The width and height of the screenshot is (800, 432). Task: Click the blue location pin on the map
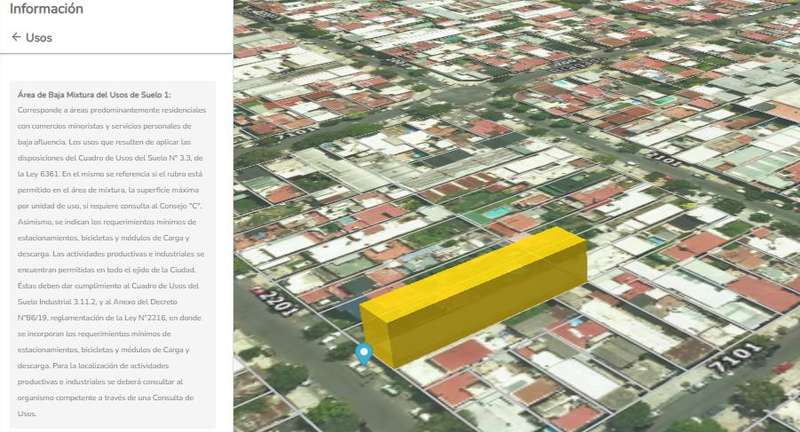tap(364, 353)
